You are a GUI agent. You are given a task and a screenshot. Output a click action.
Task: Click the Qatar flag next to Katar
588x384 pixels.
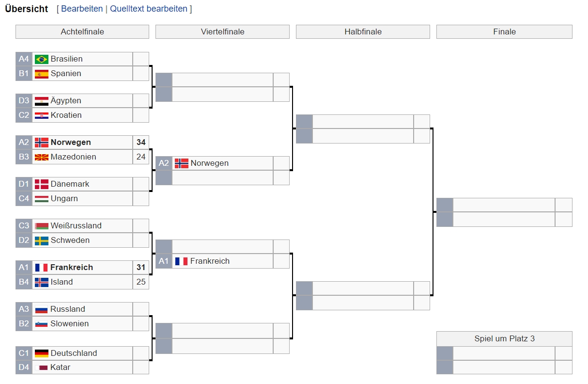[x=42, y=368]
